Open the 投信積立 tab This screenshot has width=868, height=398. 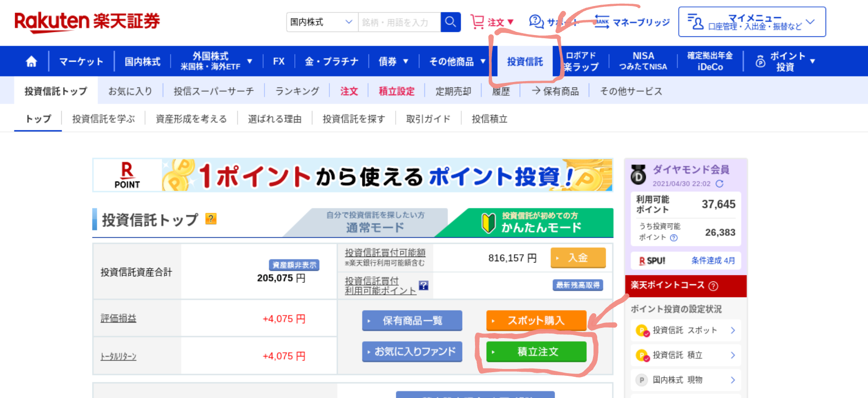pos(490,119)
